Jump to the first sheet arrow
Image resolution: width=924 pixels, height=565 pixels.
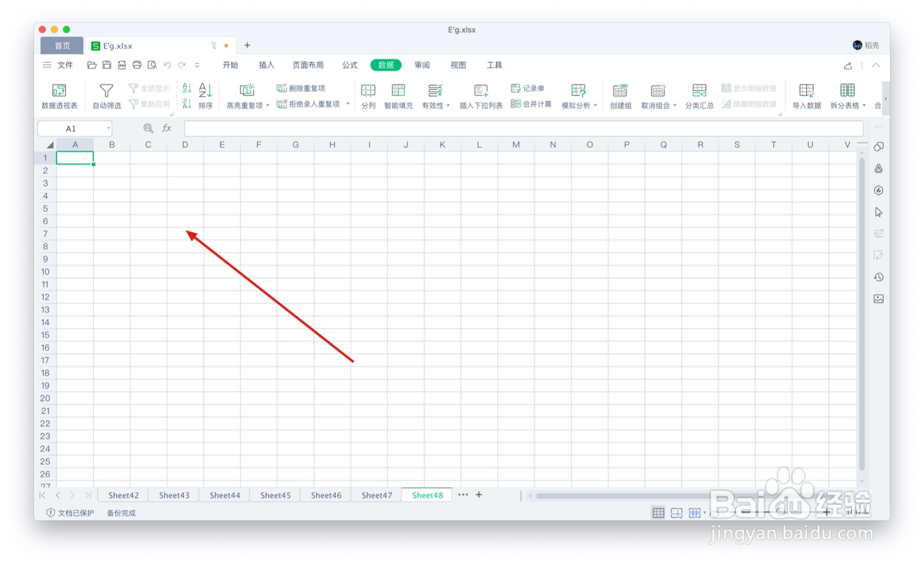(x=42, y=495)
